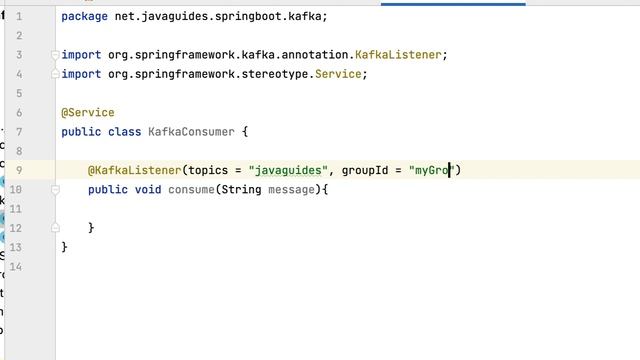Click the 'package' keyword on line 1
The width and height of the screenshot is (640, 360).
84,17
